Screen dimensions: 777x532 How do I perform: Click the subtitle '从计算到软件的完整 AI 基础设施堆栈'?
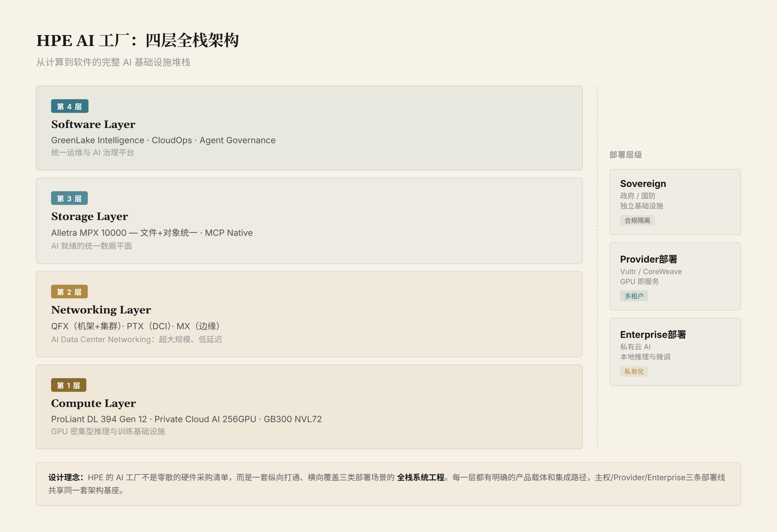(x=113, y=62)
